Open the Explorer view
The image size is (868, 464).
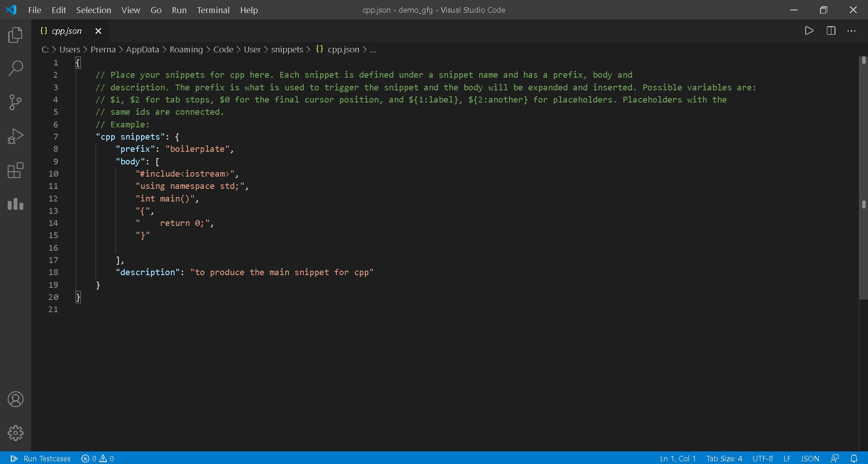click(15, 35)
